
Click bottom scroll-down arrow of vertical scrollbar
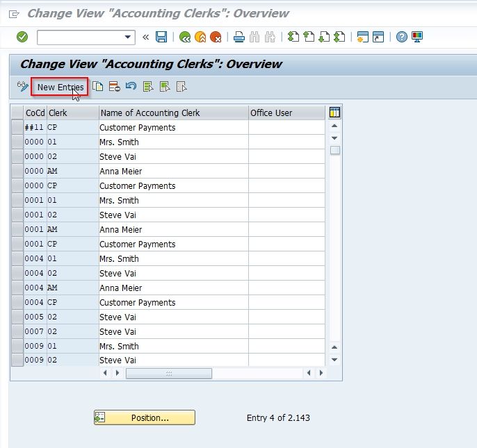tap(334, 360)
